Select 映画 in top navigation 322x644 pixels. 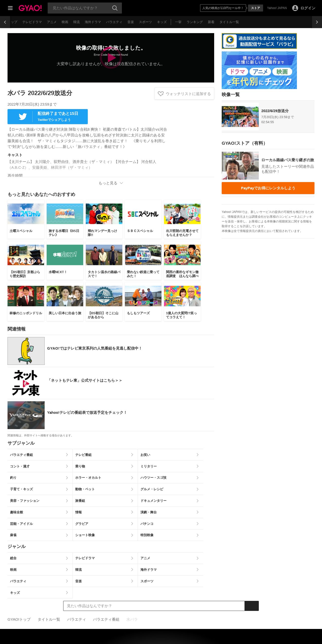point(65,22)
